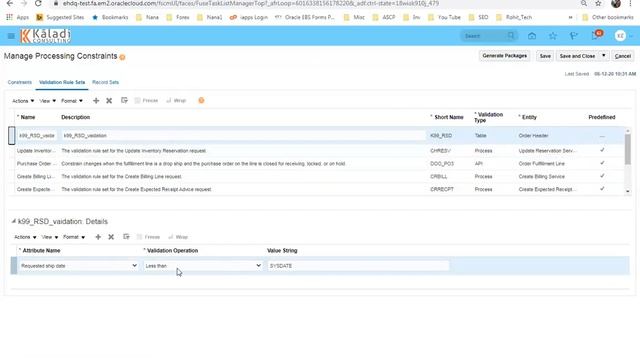Click the browser zoom magnifier icon
The width and height of the screenshot is (640, 360).
[584, 4]
